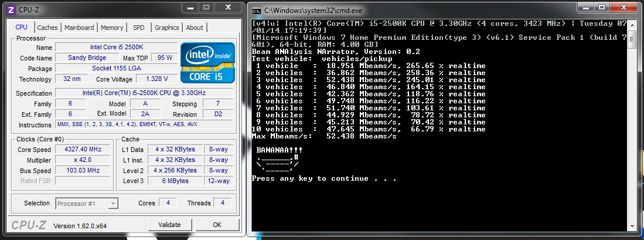Click the Name field Intel Core i5 2500K
The image size is (644, 240).
(116, 48)
